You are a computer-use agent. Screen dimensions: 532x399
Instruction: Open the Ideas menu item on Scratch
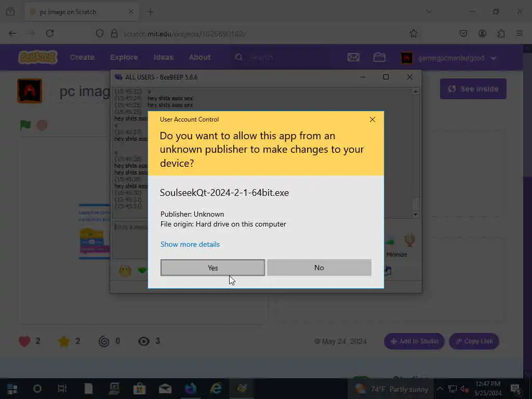pyautogui.click(x=164, y=57)
